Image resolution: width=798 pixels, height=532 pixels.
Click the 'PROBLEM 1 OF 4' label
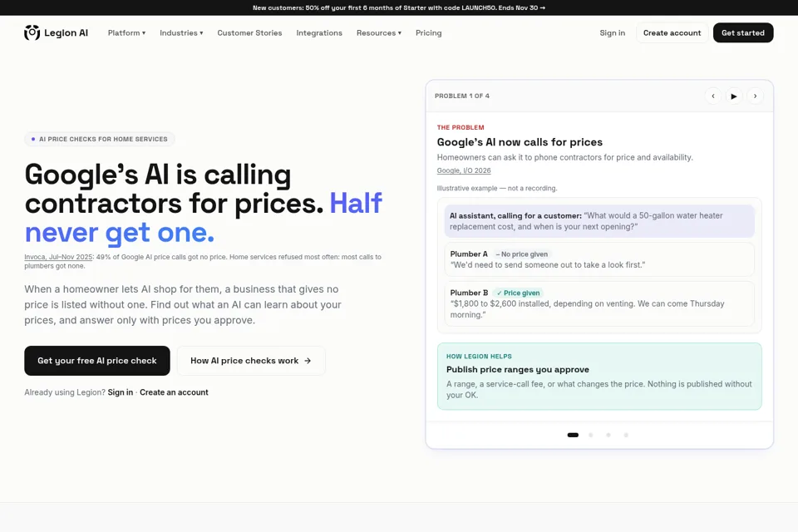point(462,96)
